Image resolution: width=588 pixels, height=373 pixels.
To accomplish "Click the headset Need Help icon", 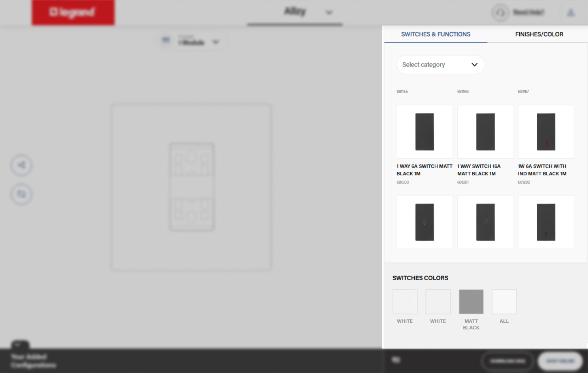I will point(500,13).
